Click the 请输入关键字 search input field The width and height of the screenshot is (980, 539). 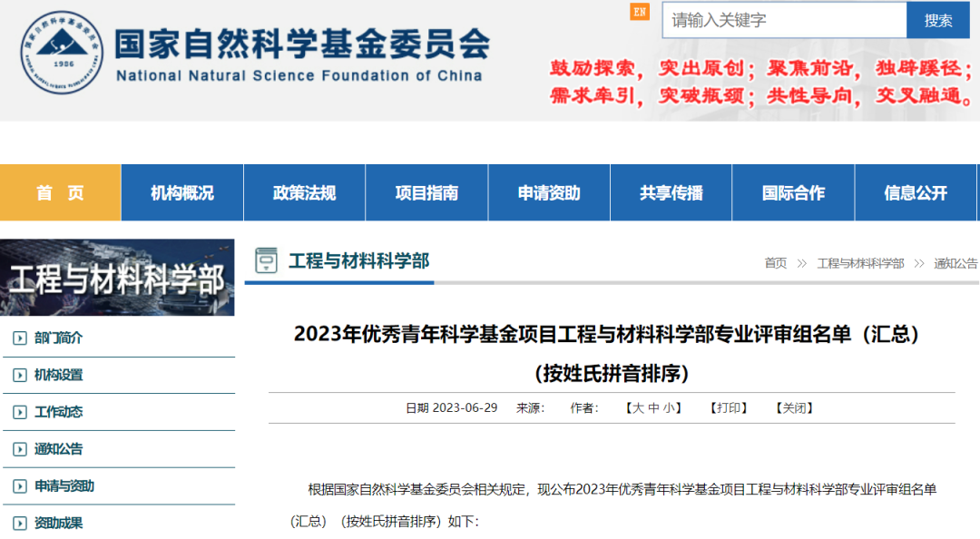click(x=784, y=20)
